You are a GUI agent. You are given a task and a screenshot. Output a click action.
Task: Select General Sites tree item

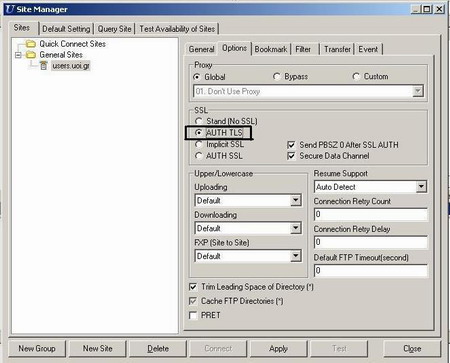(x=61, y=55)
